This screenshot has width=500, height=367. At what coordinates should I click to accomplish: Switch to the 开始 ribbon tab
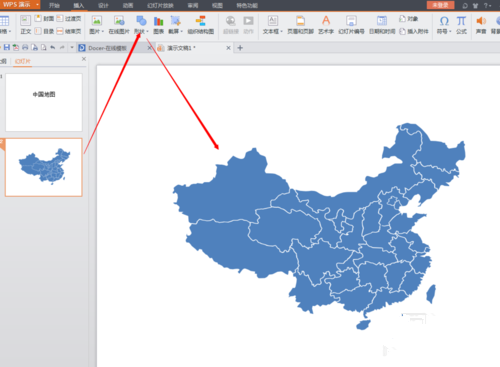pyautogui.click(x=54, y=5)
